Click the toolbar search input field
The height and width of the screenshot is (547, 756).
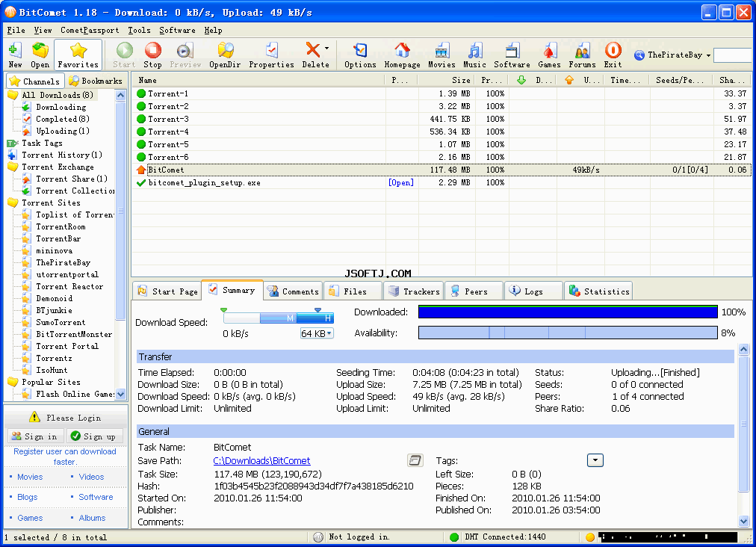coord(734,55)
